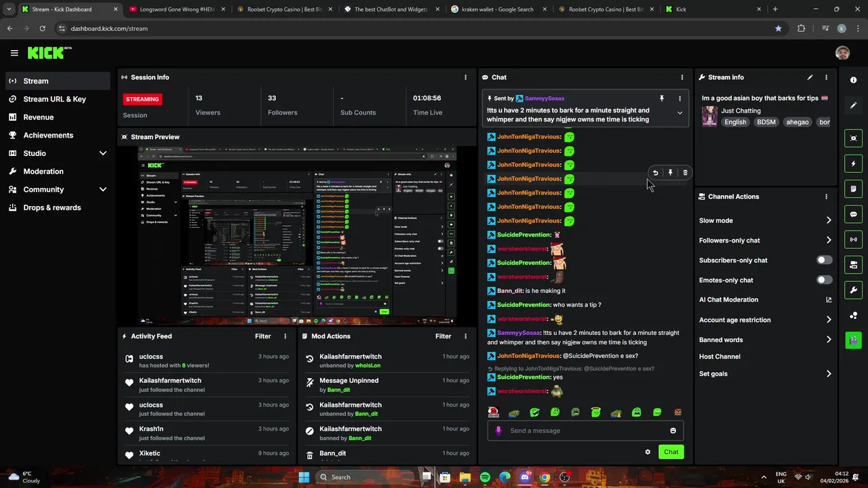Open Followers-only chat settings arrow

coord(829,240)
